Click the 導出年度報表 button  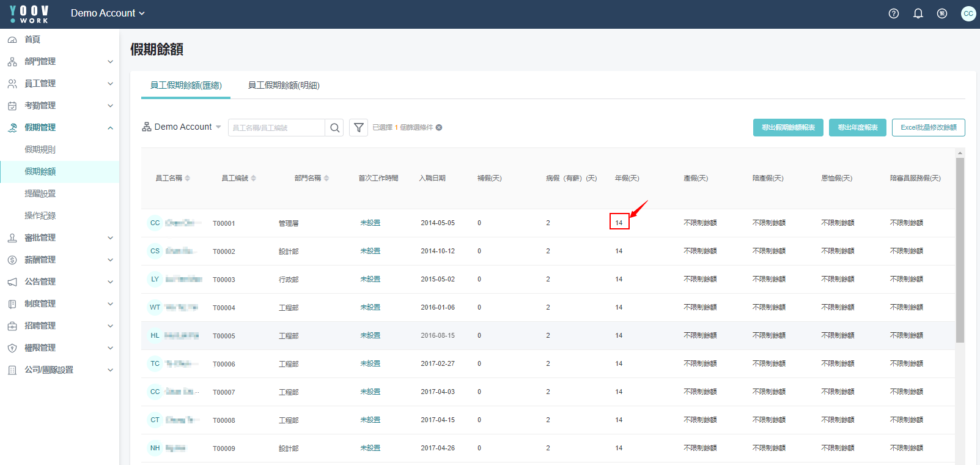click(x=857, y=128)
